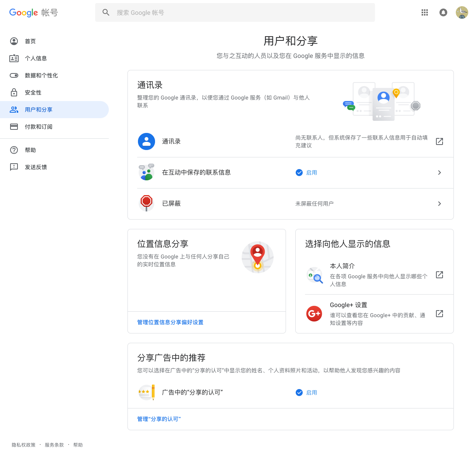The height and width of the screenshot is (452, 476).
Task: Open the 隐私权政策 footer link
Action: point(23,445)
